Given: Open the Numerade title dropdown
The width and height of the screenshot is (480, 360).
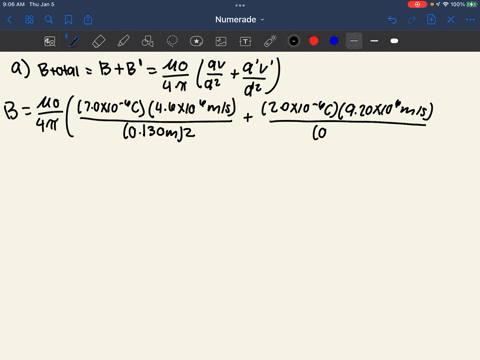Looking at the screenshot, I should pyautogui.click(x=240, y=20).
